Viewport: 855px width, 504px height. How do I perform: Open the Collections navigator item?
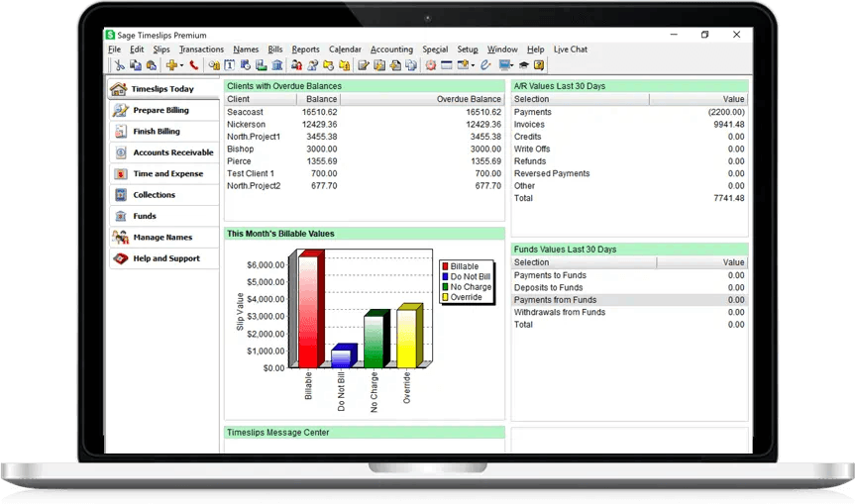click(x=164, y=195)
